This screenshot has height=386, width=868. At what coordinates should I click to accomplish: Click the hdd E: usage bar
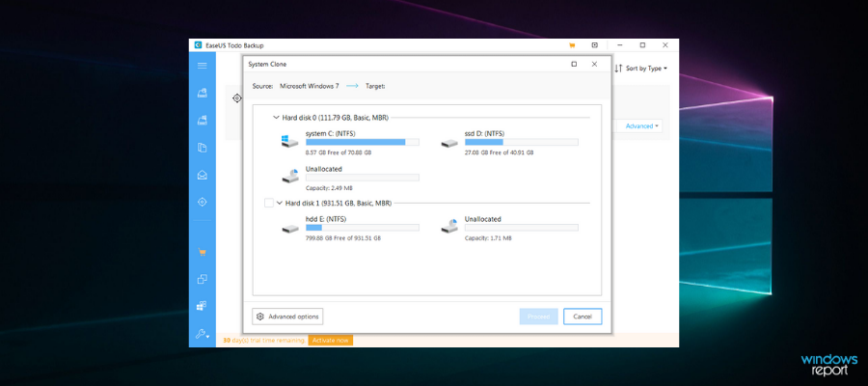tap(362, 228)
